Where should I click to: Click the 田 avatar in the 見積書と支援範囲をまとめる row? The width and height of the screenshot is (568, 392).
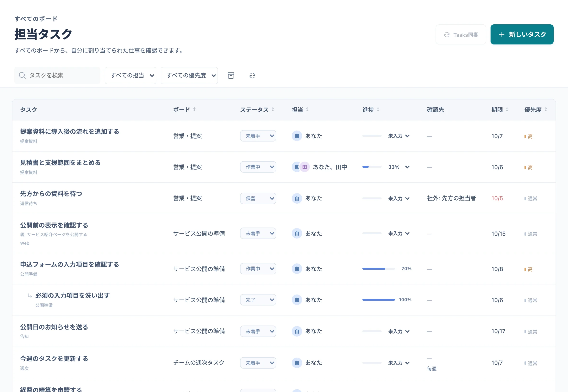point(304,167)
